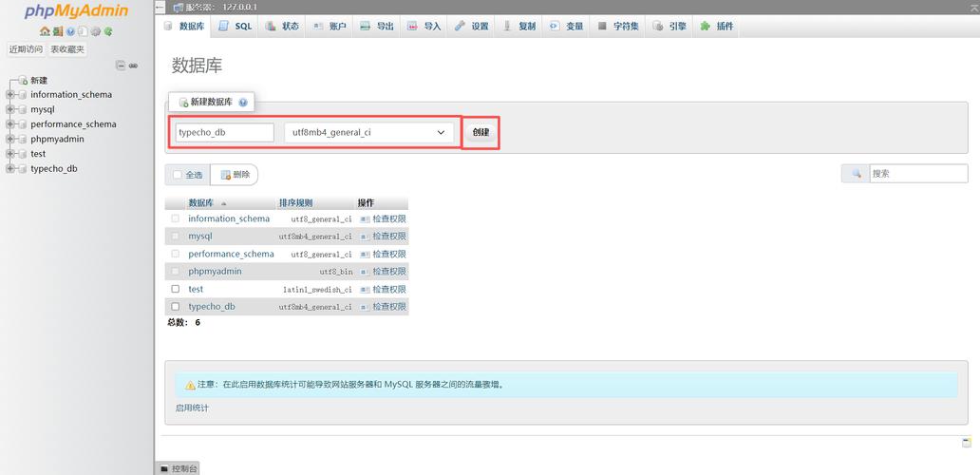Screen dimensions: 980x475
Task: Click database icon next to test in tree
Action: click(x=23, y=154)
